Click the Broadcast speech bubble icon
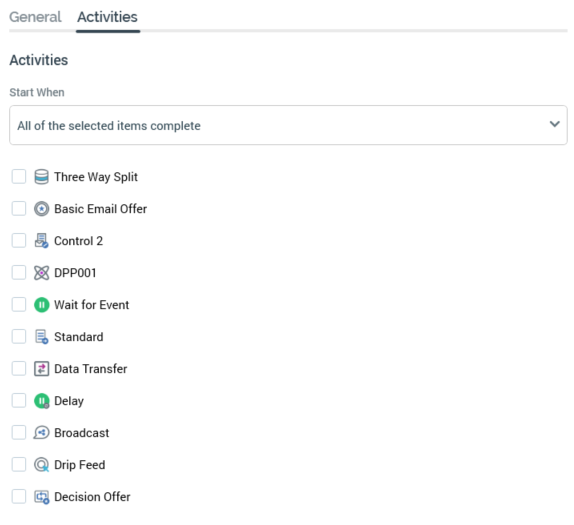 coord(41,433)
